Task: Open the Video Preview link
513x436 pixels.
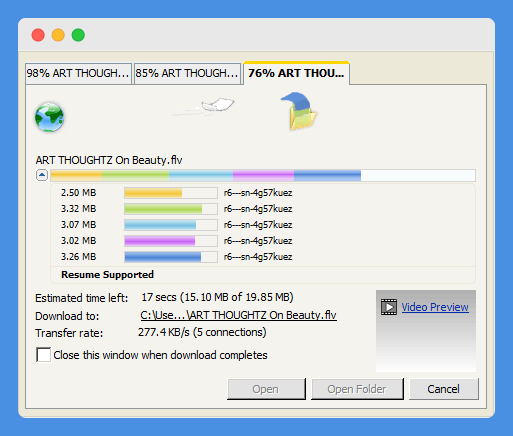Action: [x=435, y=307]
